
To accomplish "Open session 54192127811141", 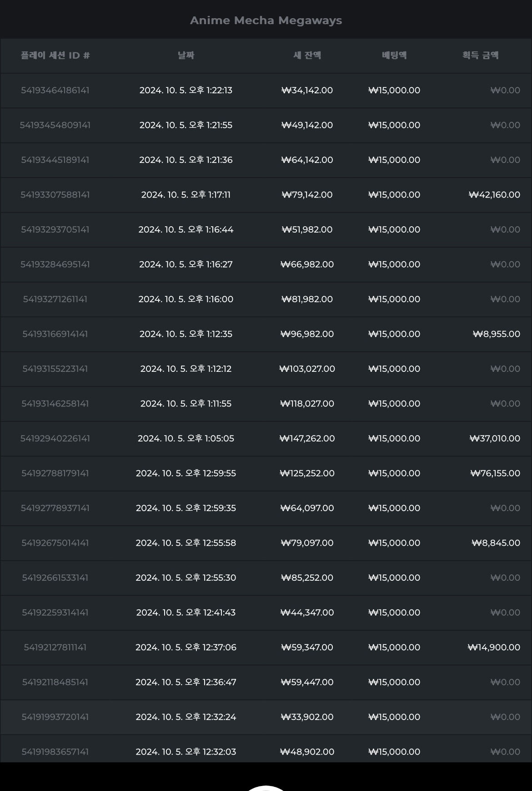I will click(x=55, y=647).
